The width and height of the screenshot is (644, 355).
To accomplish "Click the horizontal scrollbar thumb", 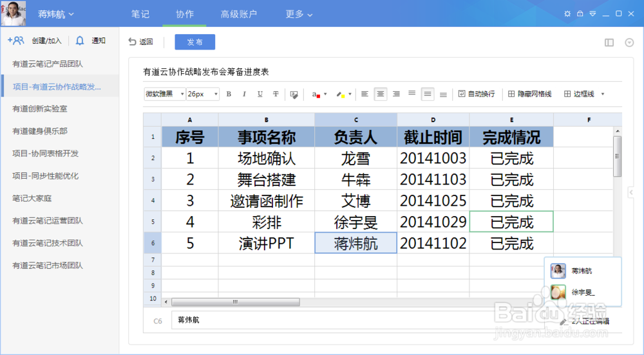I will point(235,302).
